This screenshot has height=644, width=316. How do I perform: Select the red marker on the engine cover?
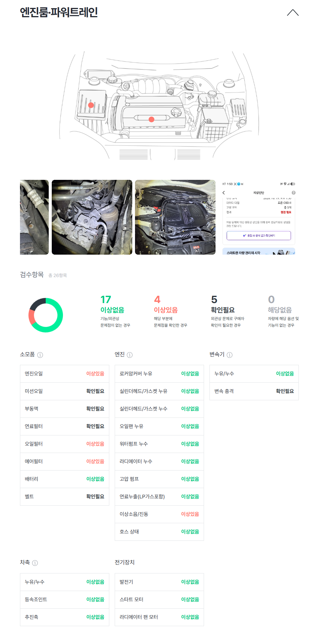(x=152, y=119)
